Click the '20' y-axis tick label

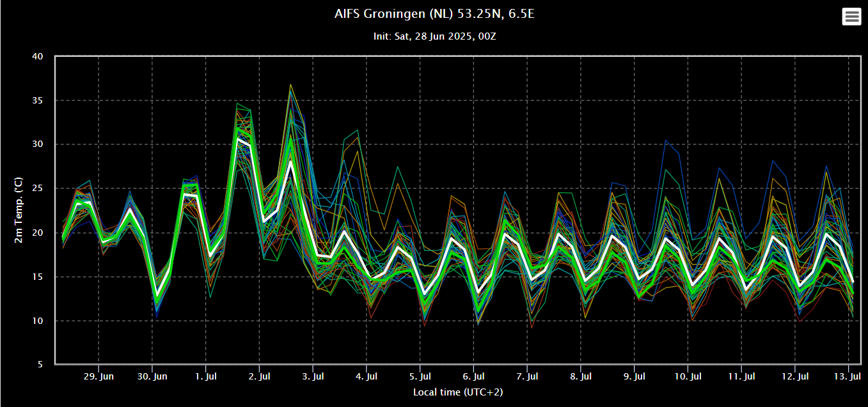tap(37, 233)
